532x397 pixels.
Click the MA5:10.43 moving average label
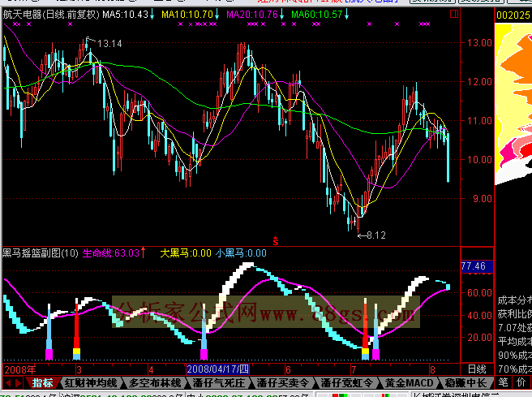126,15
